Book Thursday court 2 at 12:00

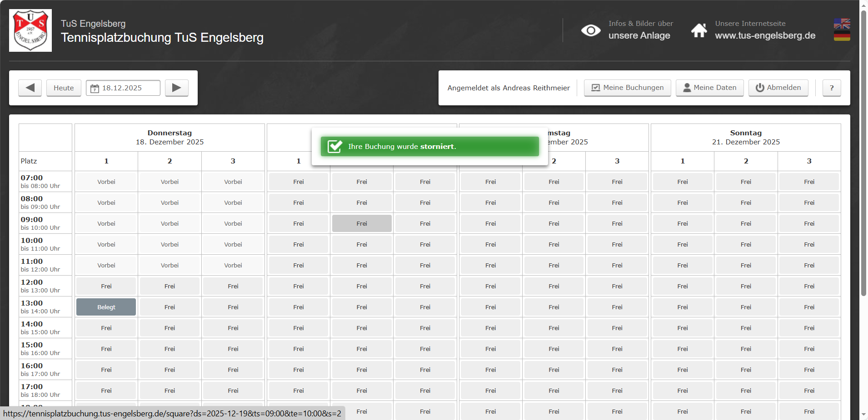[x=170, y=286]
